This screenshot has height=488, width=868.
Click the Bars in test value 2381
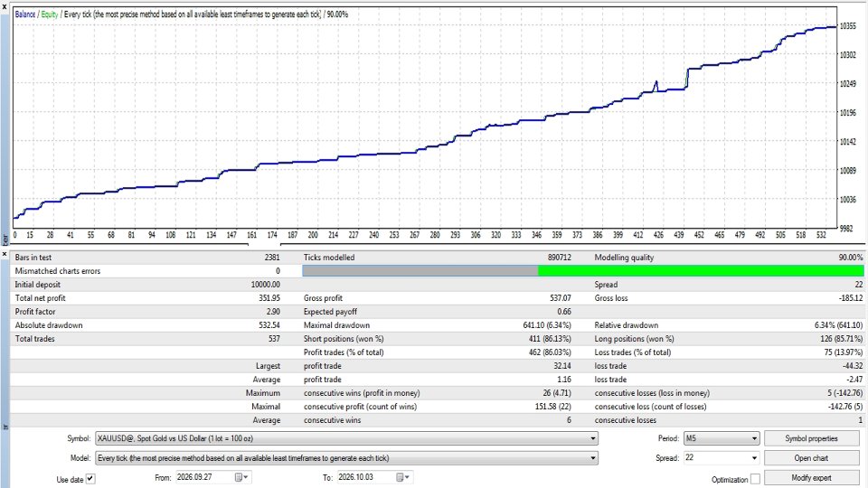point(272,258)
